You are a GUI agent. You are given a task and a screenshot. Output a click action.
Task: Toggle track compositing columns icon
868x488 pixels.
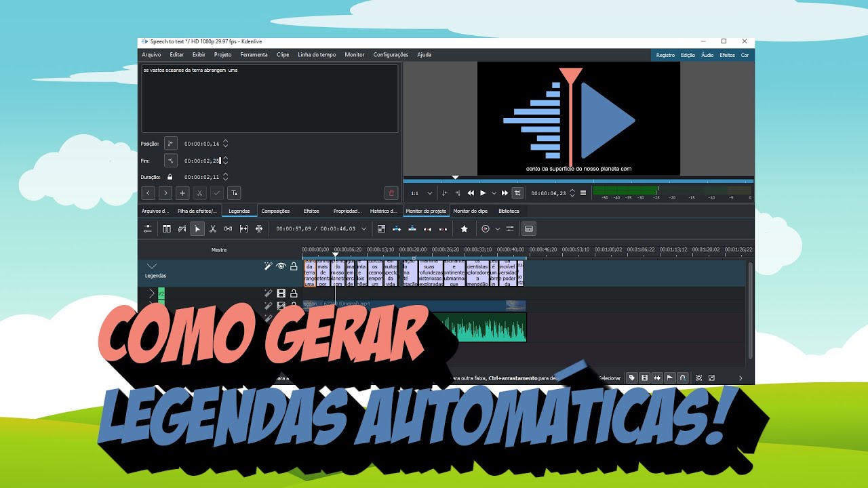pyautogui.click(x=166, y=229)
